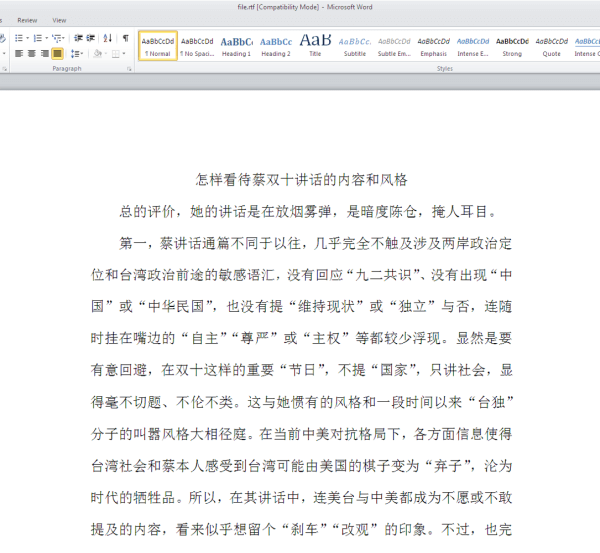Open shading color dropdown arrow

click(x=106, y=53)
